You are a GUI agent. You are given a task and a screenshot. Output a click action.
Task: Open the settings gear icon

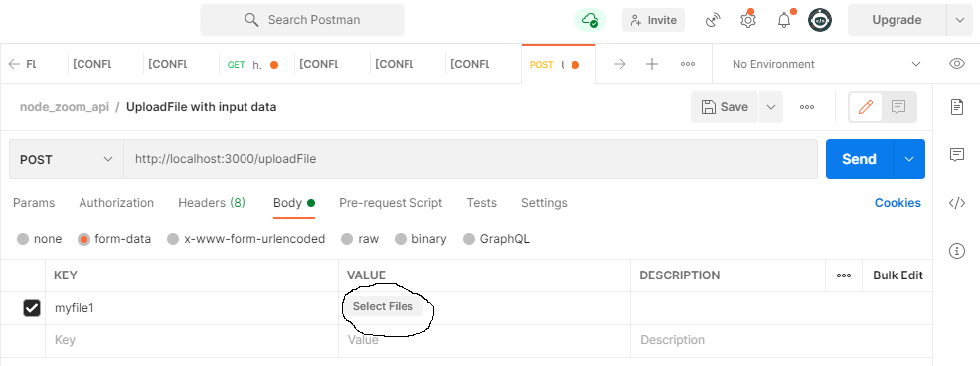[x=748, y=20]
